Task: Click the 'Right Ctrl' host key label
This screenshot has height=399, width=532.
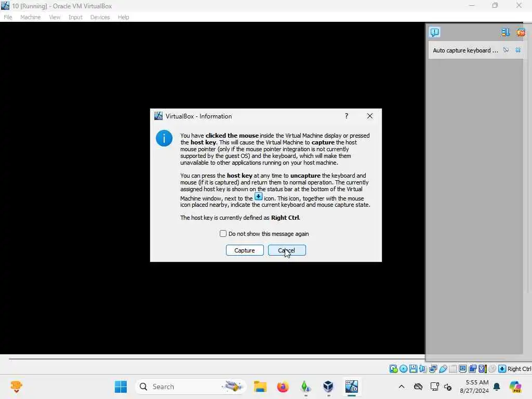Action: [x=520, y=369]
